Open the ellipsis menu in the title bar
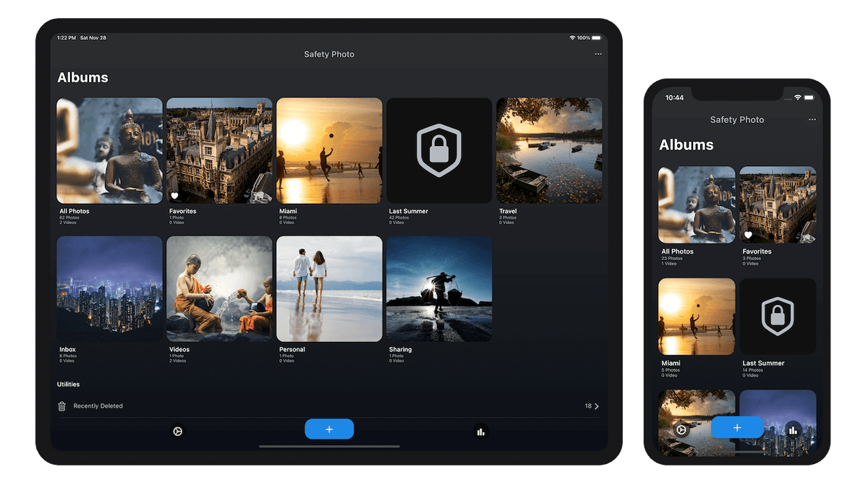868x477 pixels. 598,53
